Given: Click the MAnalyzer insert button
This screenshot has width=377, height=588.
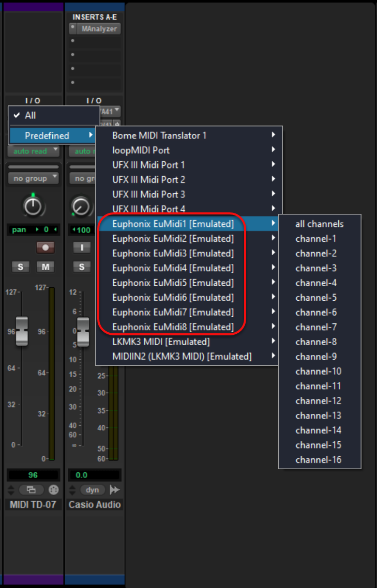Looking at the screenshot, I should click(x=99, y=29).
